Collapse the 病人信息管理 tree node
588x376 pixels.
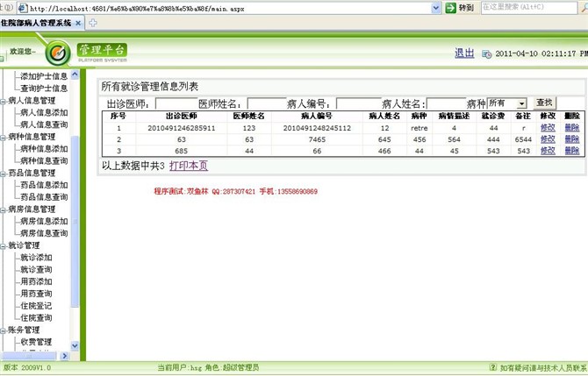tap(3, 101)
